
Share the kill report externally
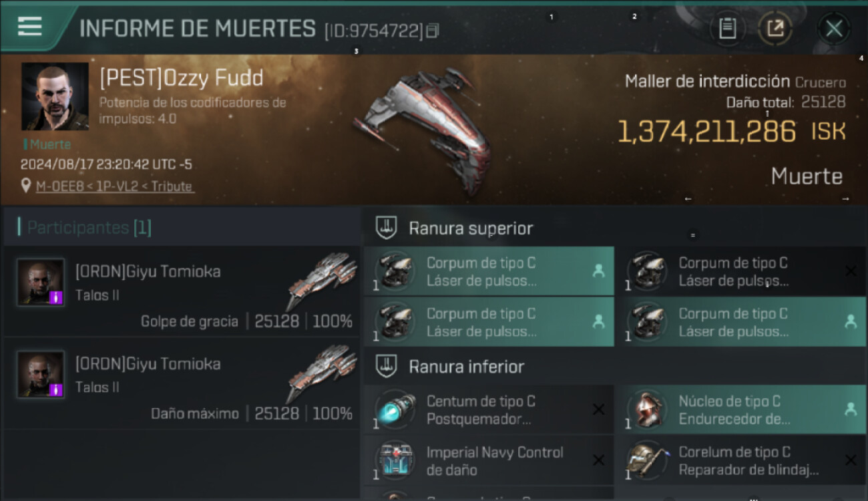775,29
